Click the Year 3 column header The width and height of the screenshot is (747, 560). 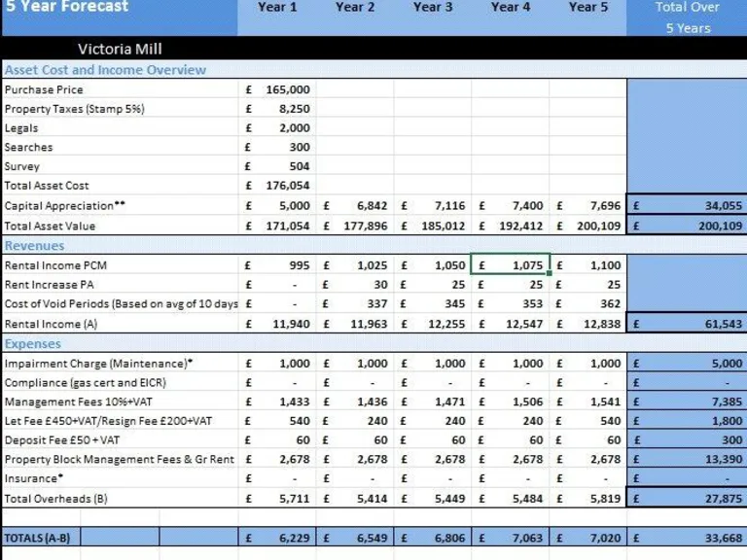point(432,8)
